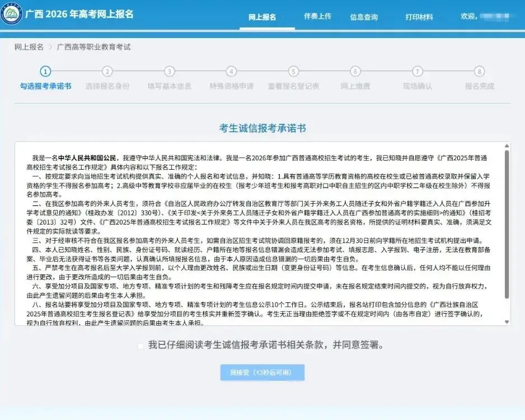Select step 1 circle 勾选报考承诺书
Viewport: 525px width, 420px height.
tap(45, 71)
